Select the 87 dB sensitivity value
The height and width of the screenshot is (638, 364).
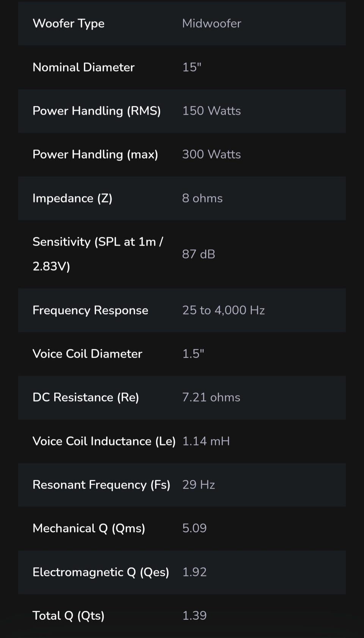[198, 254]
